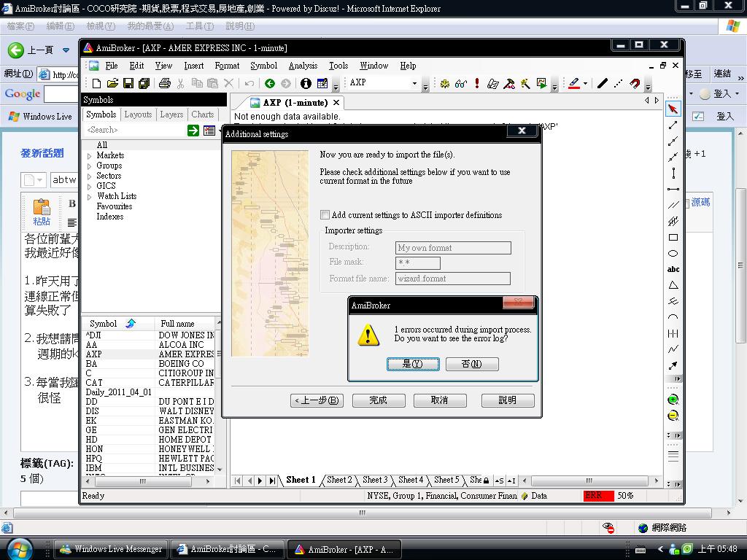This screenshot has width=747, height=560.
Task: Click the Print icon in toolbar
Action: tap(165, 83)
